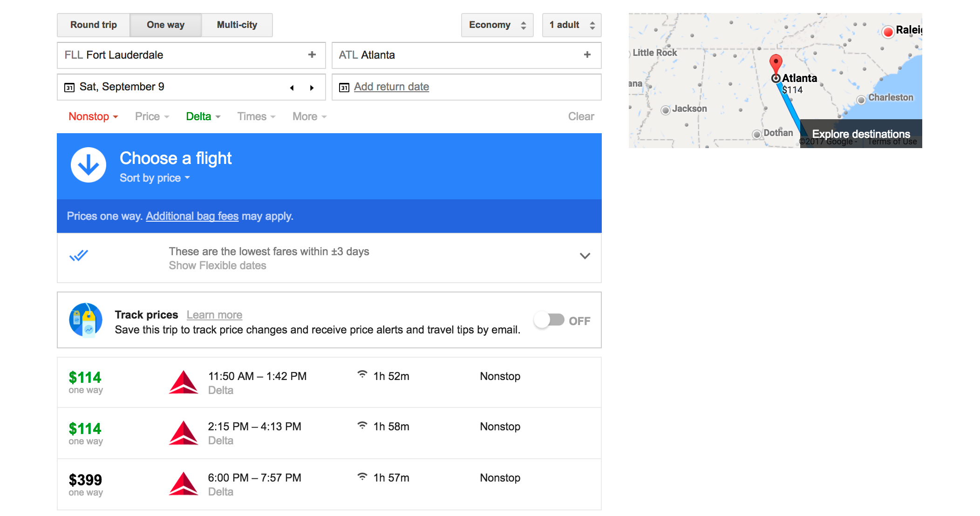Click the Track prices tag icon
Screen dimensions: 980x516
click(x=86, y=320)
